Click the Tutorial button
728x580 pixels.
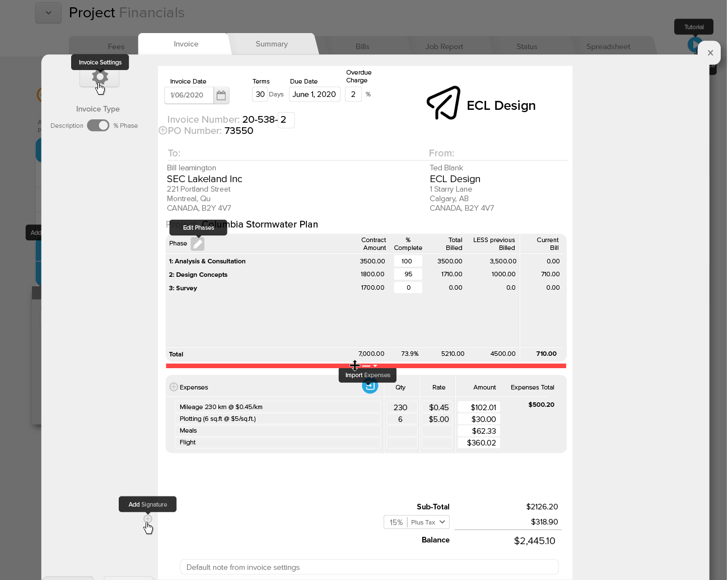tap(693, 26)
